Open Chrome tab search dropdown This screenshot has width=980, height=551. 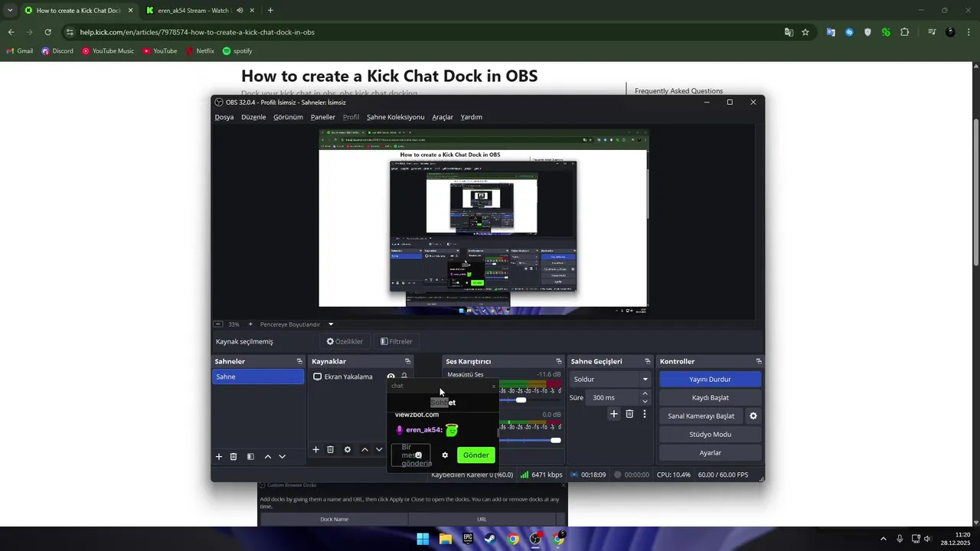click(x=9, y=10)
